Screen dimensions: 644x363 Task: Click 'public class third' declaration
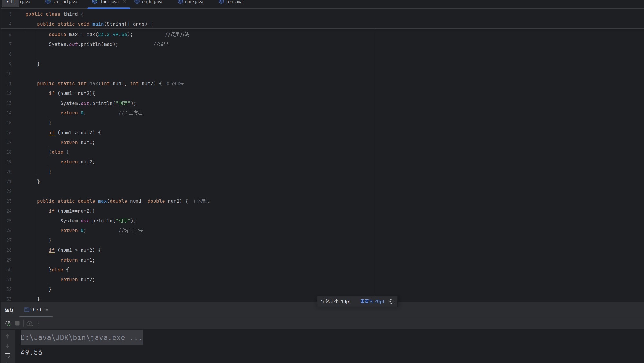click(54, 14)
